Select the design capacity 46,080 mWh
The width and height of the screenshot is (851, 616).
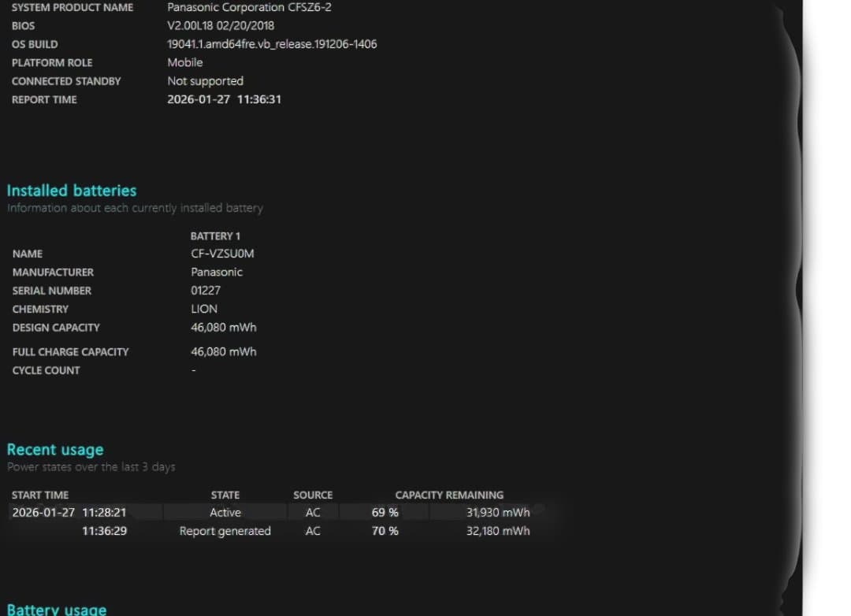coord(224,327)
